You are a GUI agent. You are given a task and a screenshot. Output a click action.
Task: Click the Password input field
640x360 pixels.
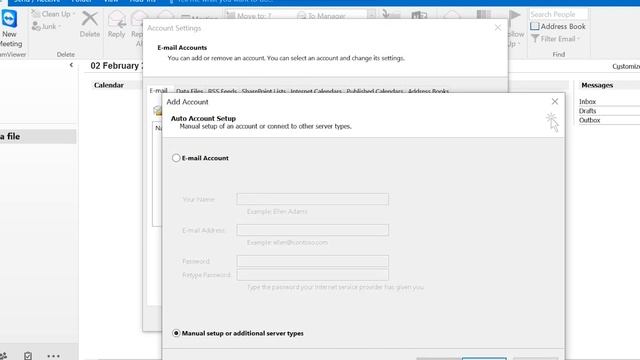[313, 261]
